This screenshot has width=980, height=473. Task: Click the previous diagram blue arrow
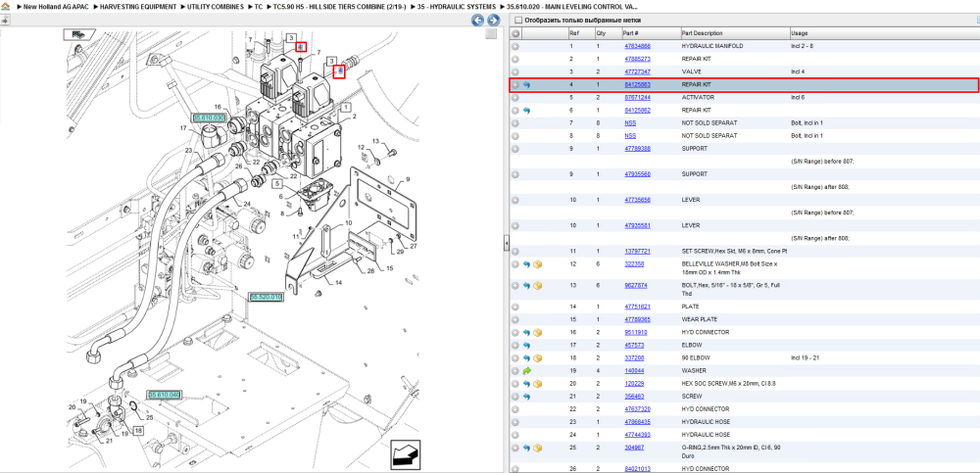(x=477, y=21)
